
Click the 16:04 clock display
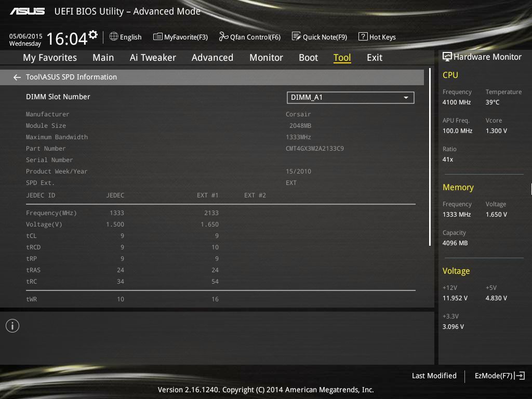pyautogui.click(x=67, y=38)
